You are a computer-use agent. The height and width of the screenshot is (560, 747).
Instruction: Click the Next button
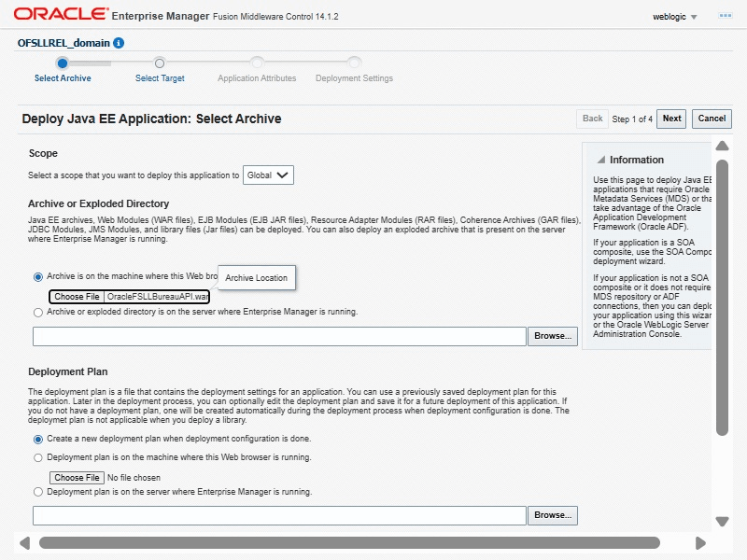click(671, 119)
